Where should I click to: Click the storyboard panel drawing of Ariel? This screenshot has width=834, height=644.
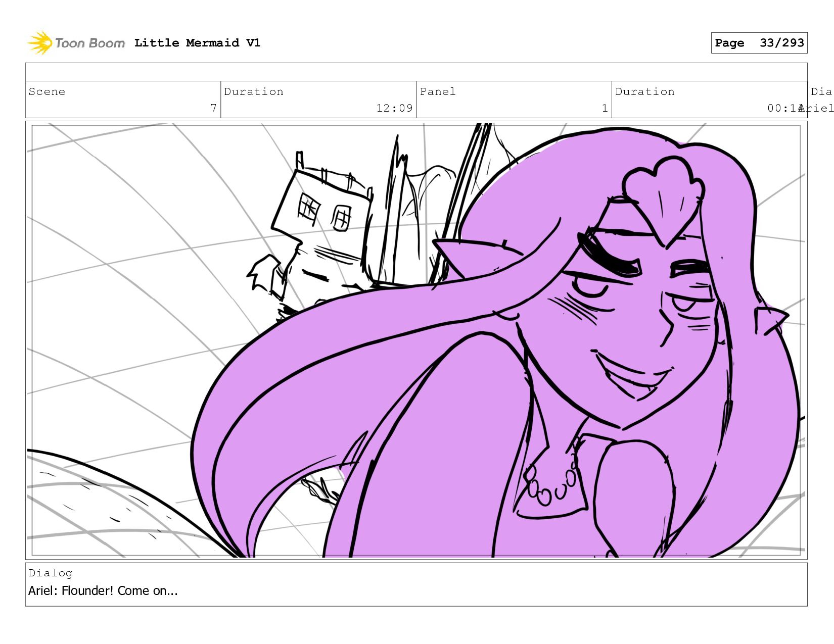416,340
